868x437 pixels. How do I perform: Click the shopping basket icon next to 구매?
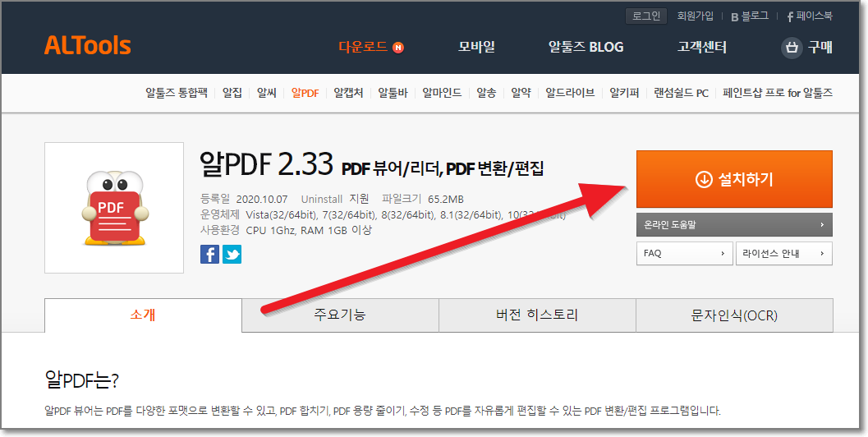pos(792,48)
